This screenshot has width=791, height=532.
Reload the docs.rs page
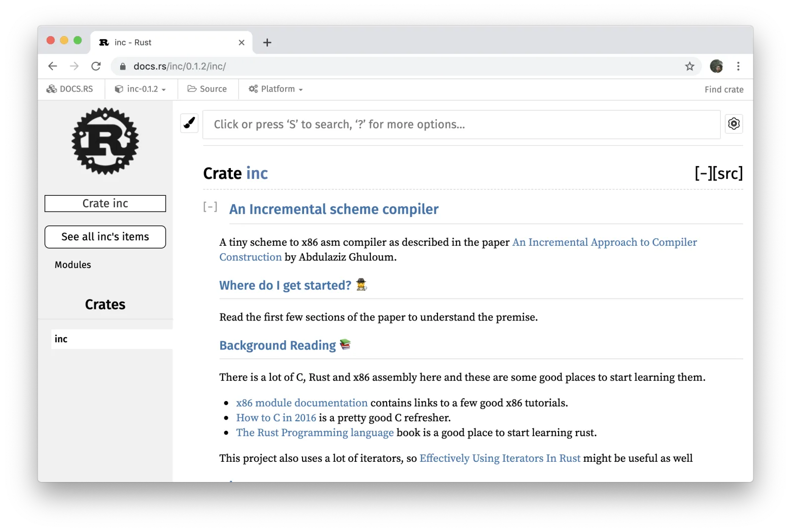click(x=96, y=66)
